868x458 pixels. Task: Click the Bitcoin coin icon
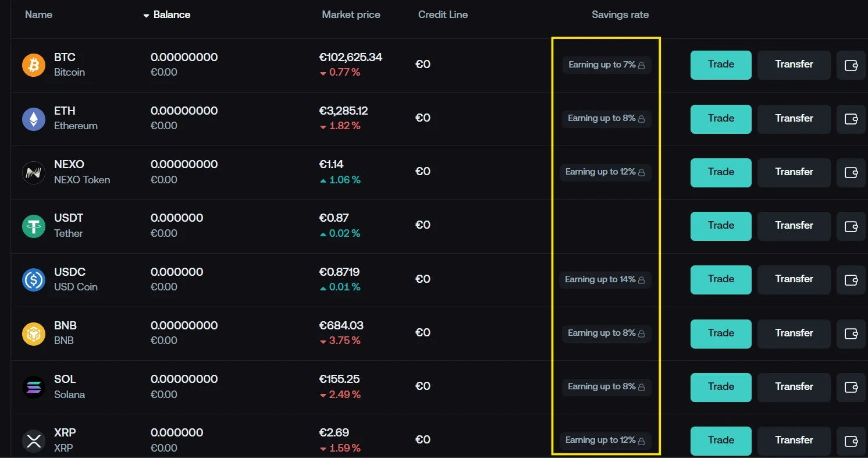34,65
